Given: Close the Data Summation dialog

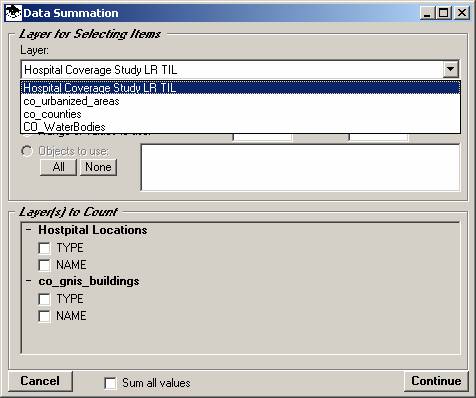Looking at the screenshot, I should click(462, 13).
